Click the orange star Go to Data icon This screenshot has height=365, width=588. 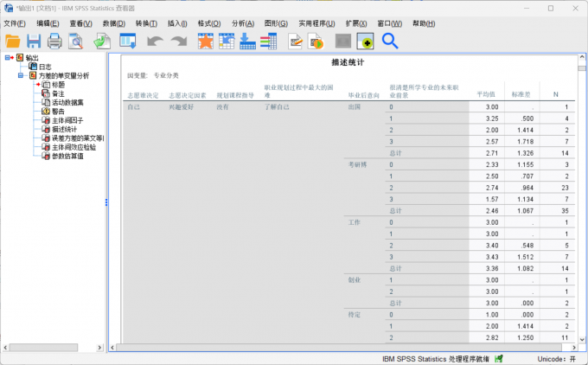point(205,41)
